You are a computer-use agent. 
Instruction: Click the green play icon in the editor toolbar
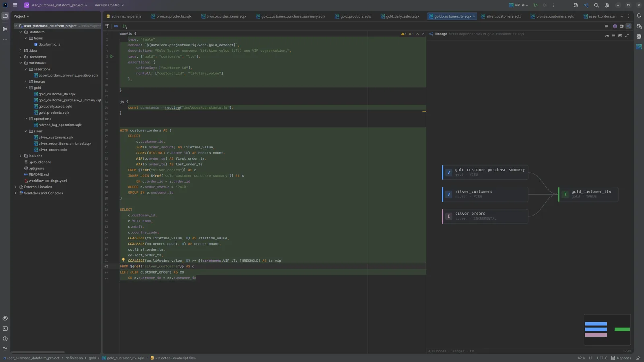click(x=125, y=26)
